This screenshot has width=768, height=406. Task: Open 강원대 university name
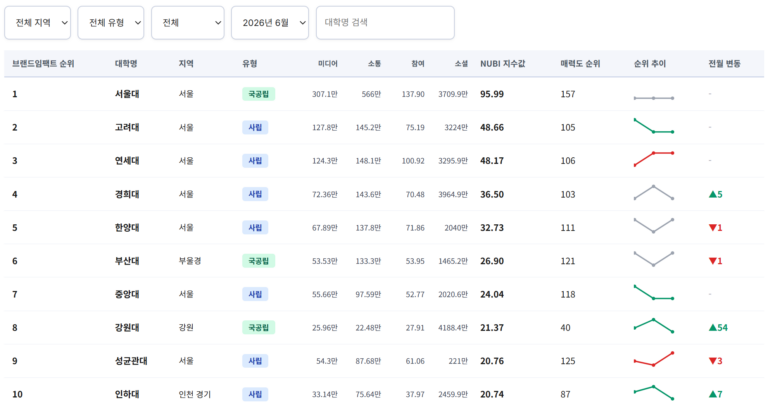pyautogui.click(x=127, y=328)
